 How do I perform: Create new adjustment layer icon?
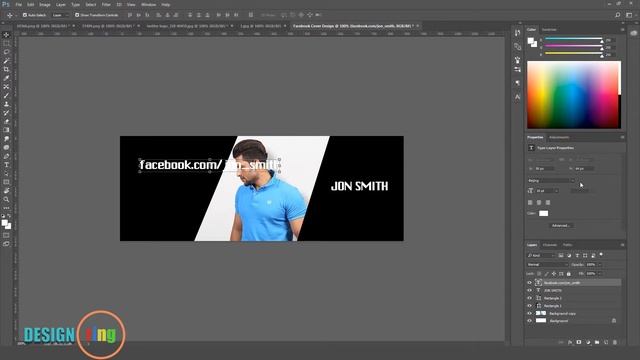coord(588,342)
